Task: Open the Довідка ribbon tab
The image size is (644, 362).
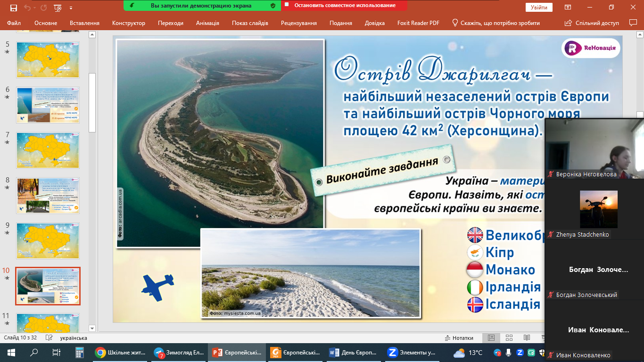Action: click(374, 23)
